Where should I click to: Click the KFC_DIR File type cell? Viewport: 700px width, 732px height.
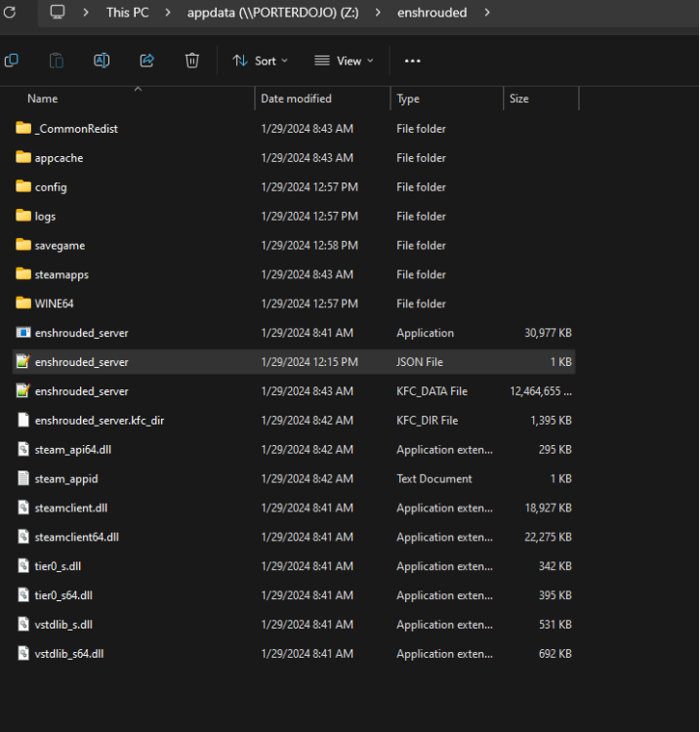[x=428, y=420]
